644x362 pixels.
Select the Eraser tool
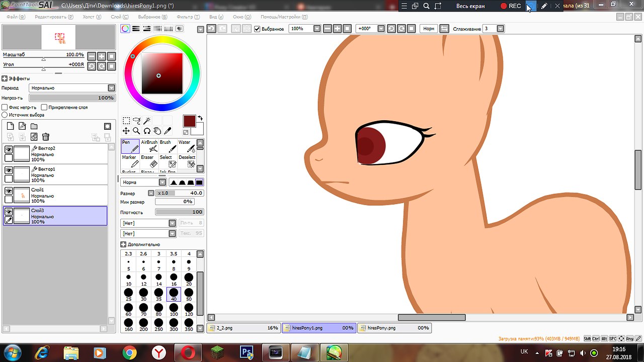pyautogui.click(x=149, y=161)
